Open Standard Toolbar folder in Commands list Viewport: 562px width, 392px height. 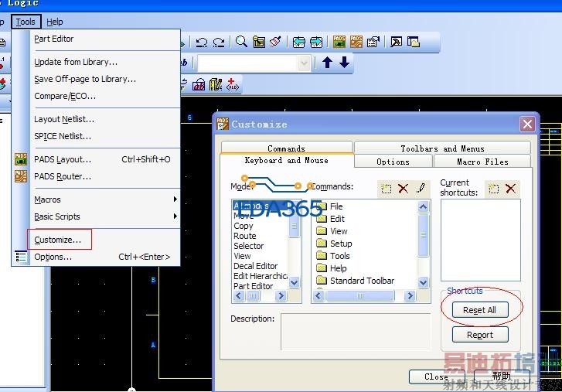356,281
